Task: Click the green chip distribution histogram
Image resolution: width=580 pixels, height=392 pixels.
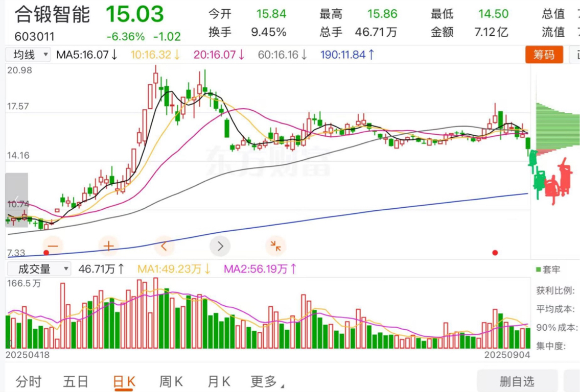Action: pyautogui.click(x=558, y=127)
